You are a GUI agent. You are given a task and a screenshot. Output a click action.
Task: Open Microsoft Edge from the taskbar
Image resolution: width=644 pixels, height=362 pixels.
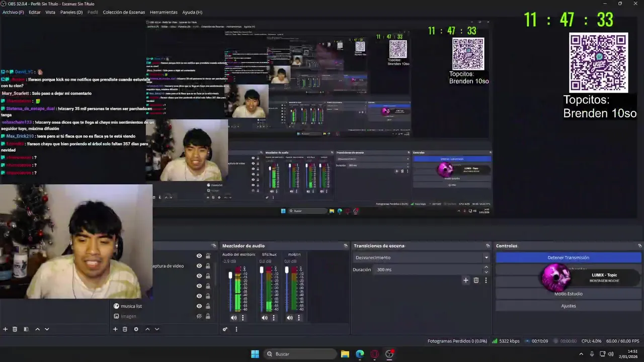click(x=360, y=354)
